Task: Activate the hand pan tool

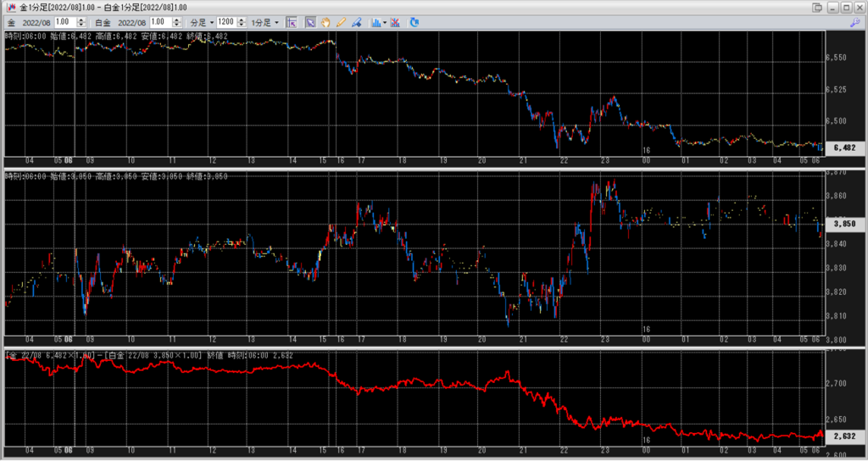Action: [x=326, y=22]
